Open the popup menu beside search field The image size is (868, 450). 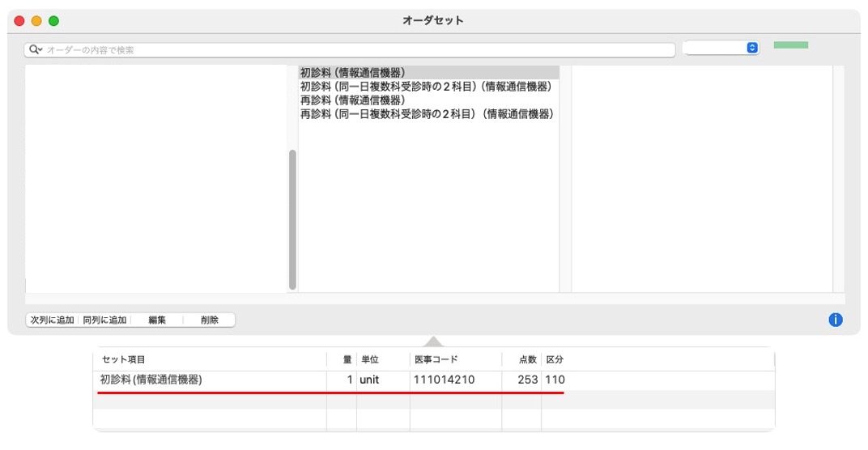721,49
